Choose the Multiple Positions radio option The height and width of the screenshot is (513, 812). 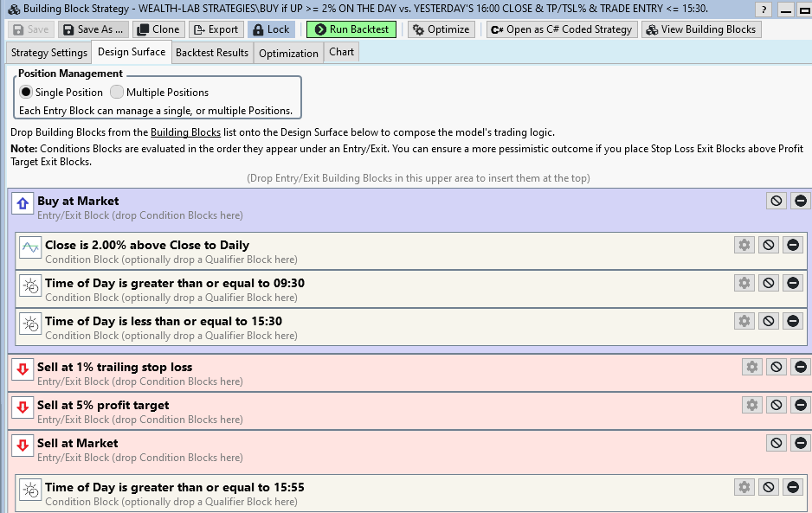coord(117,93)
